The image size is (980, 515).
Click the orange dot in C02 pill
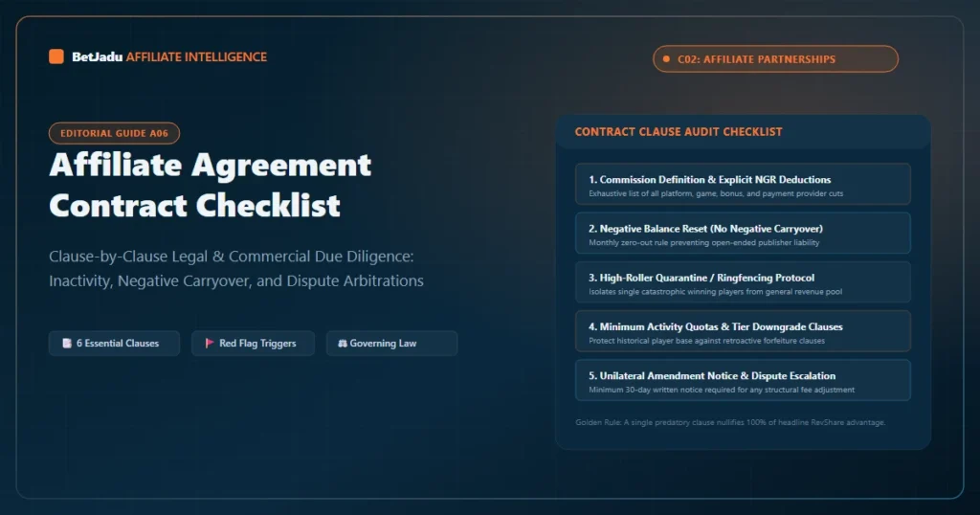666,59
